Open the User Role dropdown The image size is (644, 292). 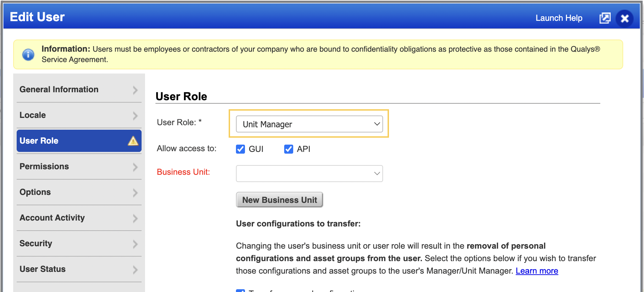(x=309, y=124)
